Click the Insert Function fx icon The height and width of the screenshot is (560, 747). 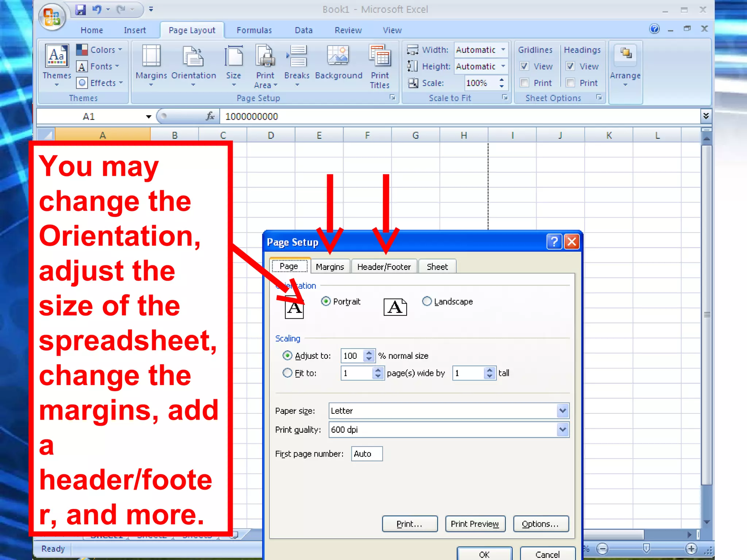point(210,116)
